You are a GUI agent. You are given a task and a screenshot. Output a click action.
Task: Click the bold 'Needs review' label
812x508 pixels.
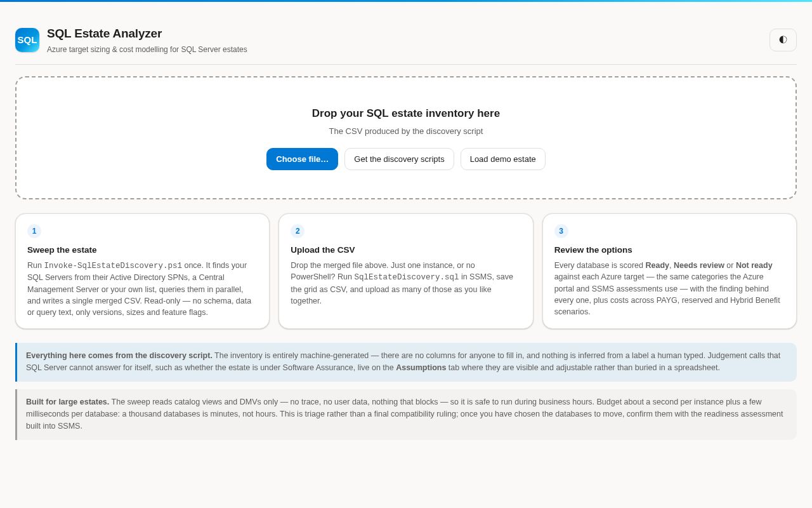[x=699, y=265]
